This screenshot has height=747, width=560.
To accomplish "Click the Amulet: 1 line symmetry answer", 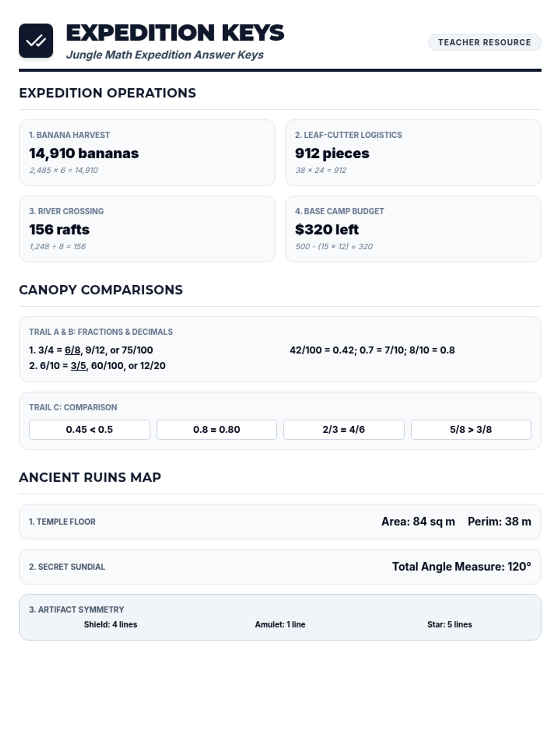I will (x=280, y=625).
